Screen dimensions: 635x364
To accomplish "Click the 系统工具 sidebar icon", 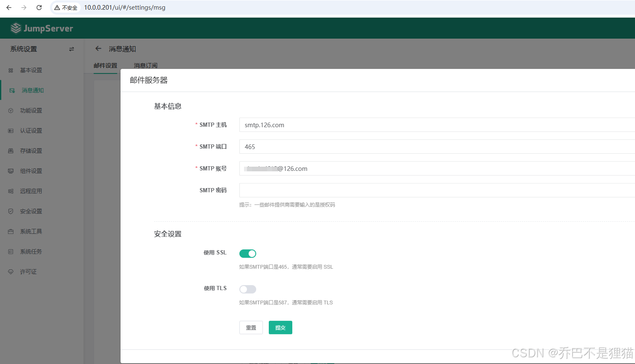I will click(11, 231).
